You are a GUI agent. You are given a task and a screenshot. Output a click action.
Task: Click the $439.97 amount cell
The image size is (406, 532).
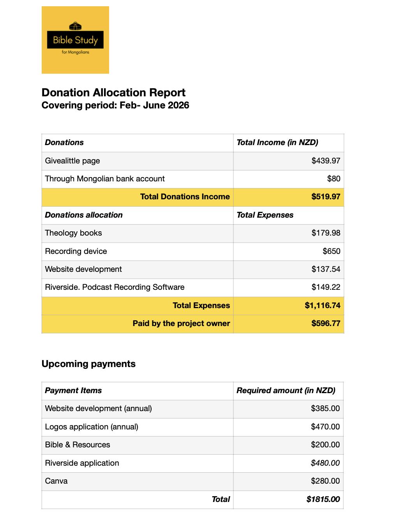coord(289,161)
